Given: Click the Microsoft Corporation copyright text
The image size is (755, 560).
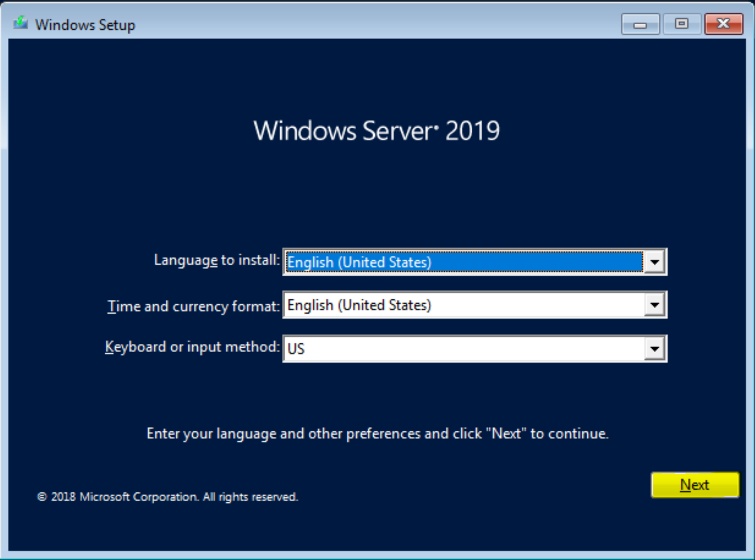Looking at the screenshot, I should click(x=167, y=497).
